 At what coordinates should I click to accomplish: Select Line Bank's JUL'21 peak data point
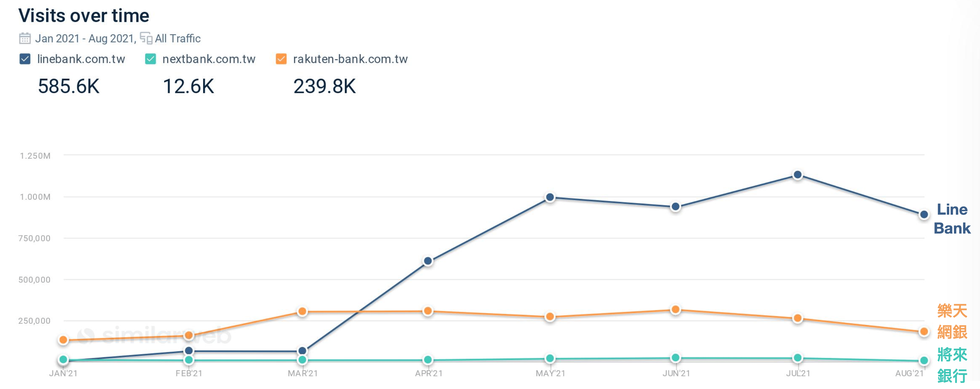tap(797, 175)
